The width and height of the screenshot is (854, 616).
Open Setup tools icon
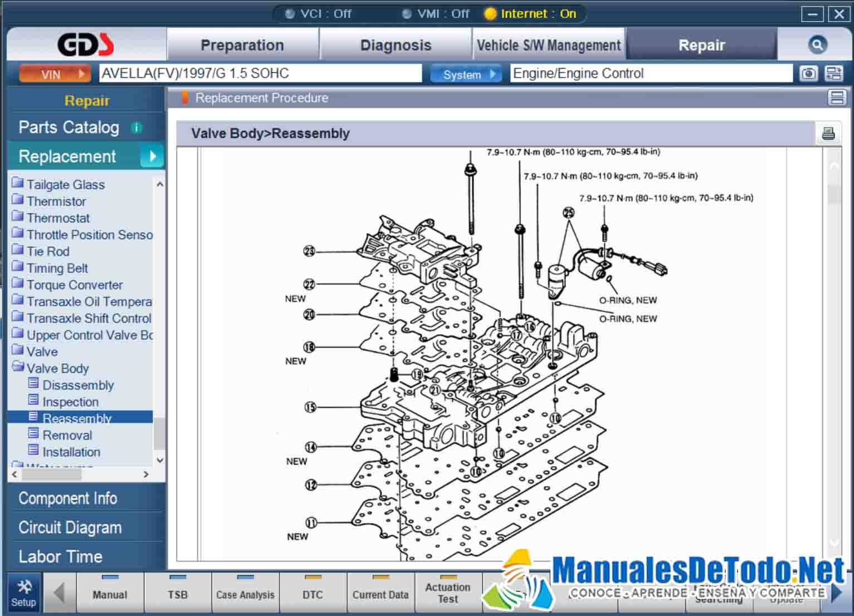coord(23,593)
